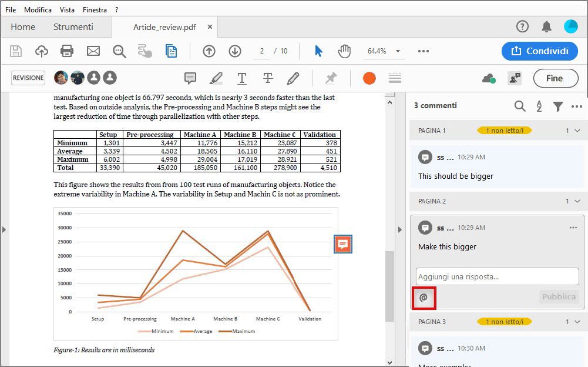Filter comments funnel icon

coord(558,106)
